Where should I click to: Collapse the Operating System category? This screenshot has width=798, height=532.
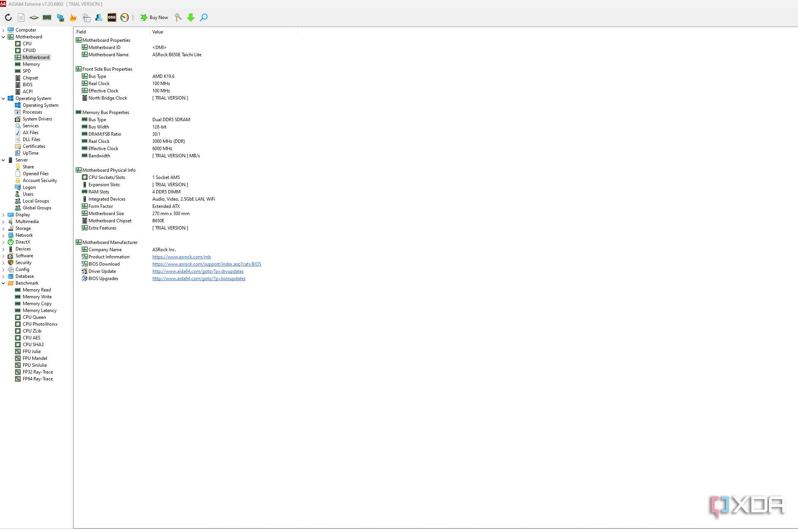[x=3, y=98]
